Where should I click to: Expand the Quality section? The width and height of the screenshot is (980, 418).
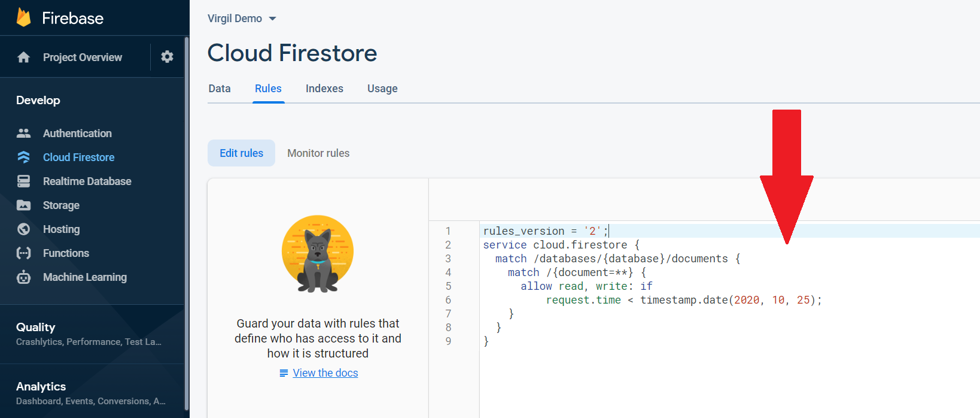click(x=92, y=334)
